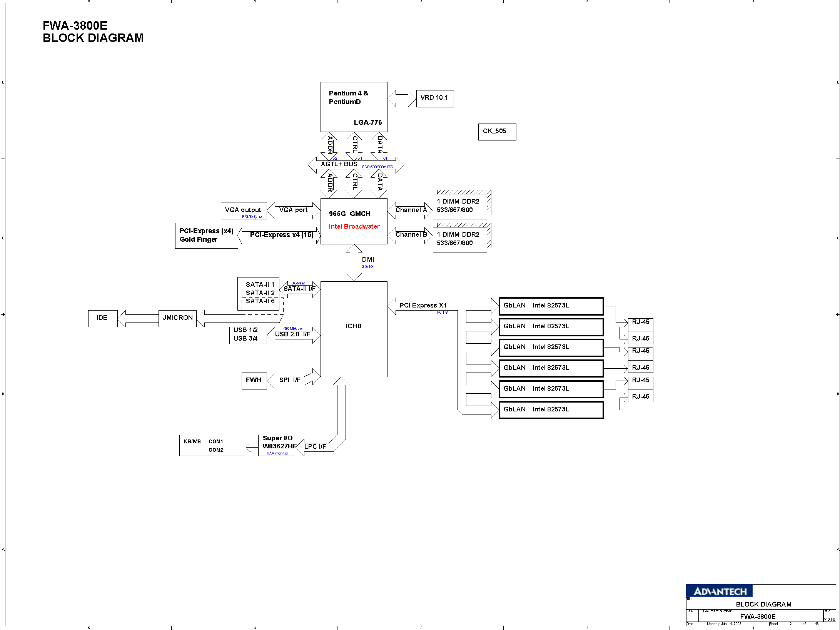Image resolution: width=840 pixels, height=630 pixels.
Task: Click the Channel B arrow
Action: 410,235
